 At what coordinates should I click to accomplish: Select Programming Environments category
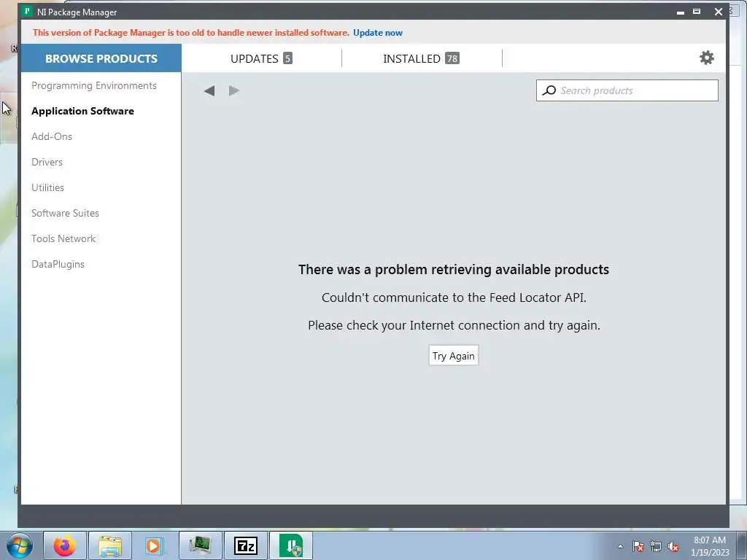pyautogui.click(x=94, y=86)
